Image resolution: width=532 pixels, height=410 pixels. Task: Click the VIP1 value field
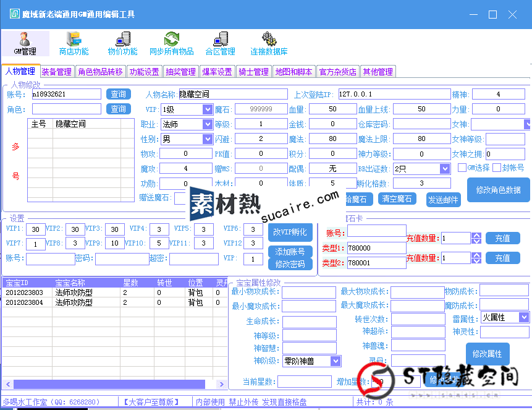pyautogui.click(x=36, y=229)
